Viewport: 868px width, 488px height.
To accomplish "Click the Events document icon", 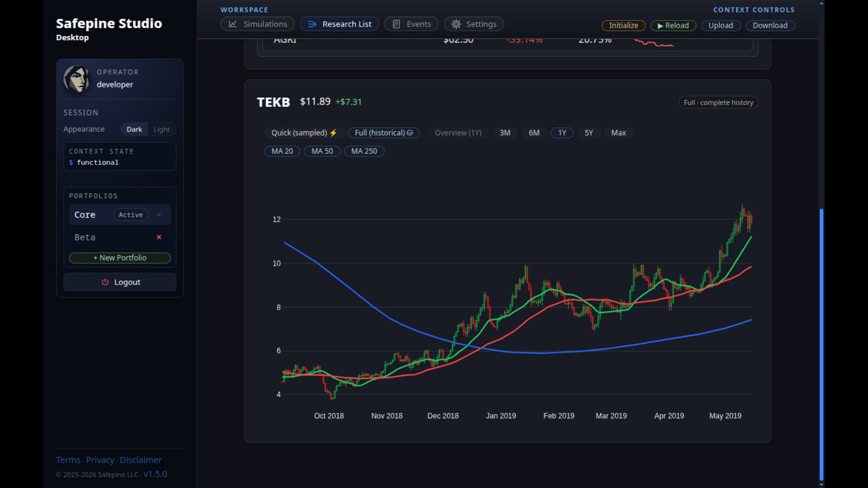I will [396, 24].
